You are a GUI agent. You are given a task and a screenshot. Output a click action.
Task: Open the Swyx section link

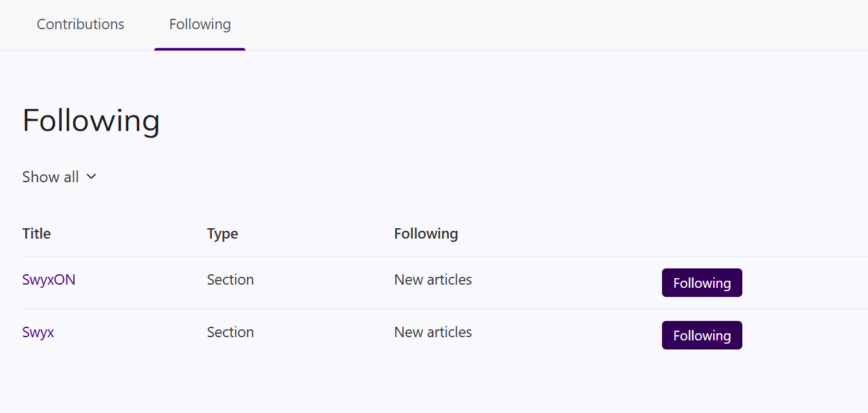point(38,333)
